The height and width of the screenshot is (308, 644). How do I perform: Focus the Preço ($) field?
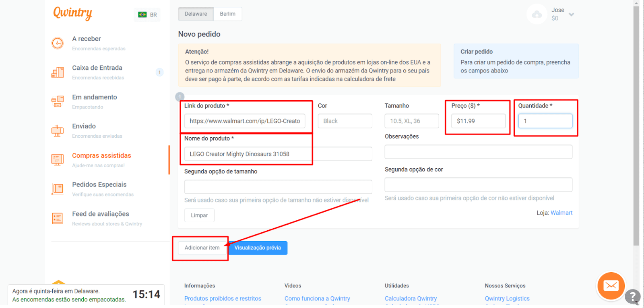pyautogui.click(x=479, y=121)
